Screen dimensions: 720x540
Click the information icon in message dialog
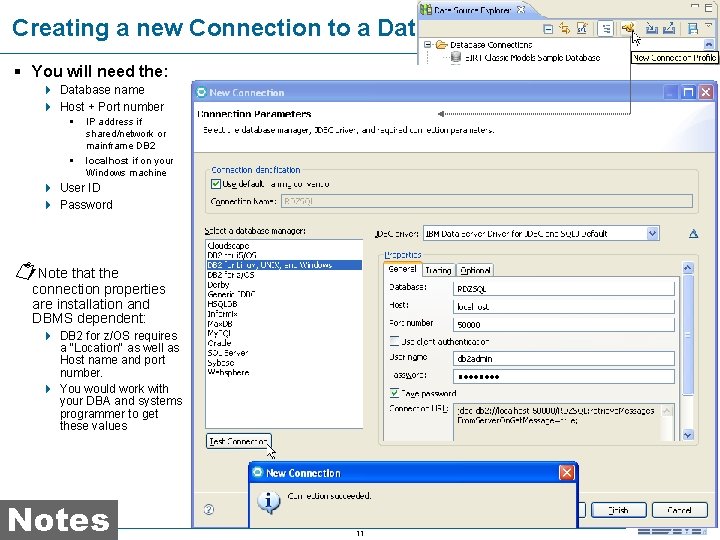click(x=269, y=502)
